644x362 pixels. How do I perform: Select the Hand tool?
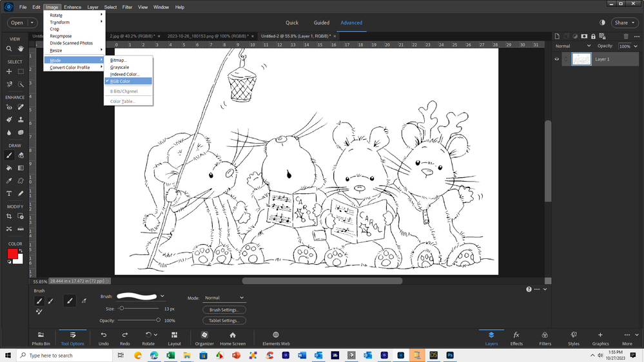point(21,48)
